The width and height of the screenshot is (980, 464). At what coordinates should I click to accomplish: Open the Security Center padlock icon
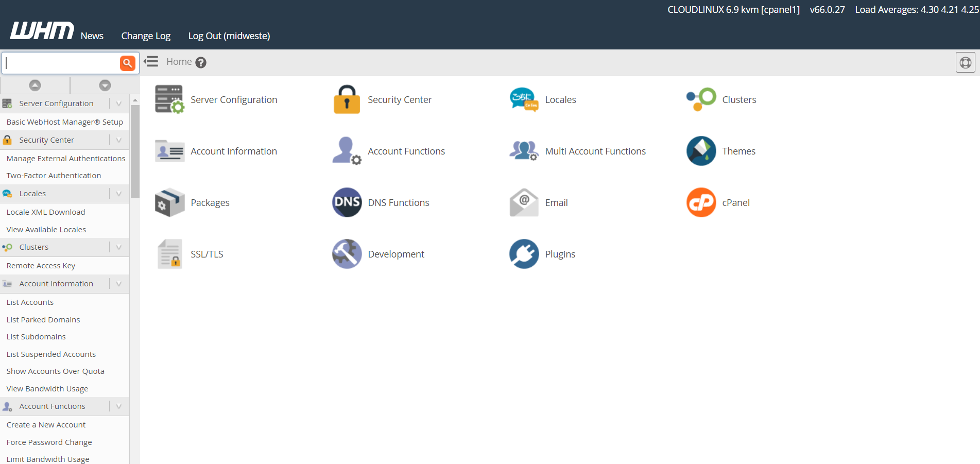347,99
